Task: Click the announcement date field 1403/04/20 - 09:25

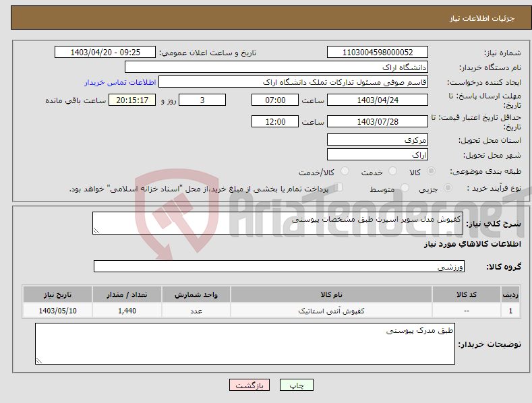Action: click(x=105, y=53)
